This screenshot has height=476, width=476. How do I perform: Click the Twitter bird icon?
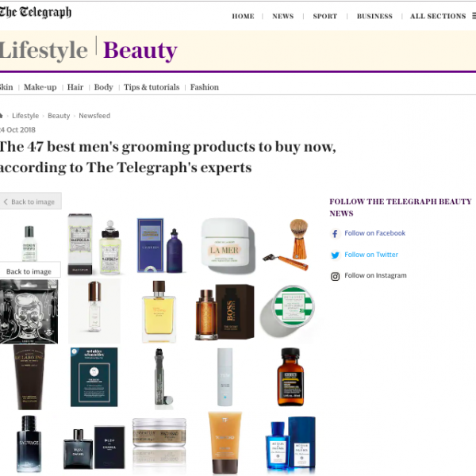[335, 255]
